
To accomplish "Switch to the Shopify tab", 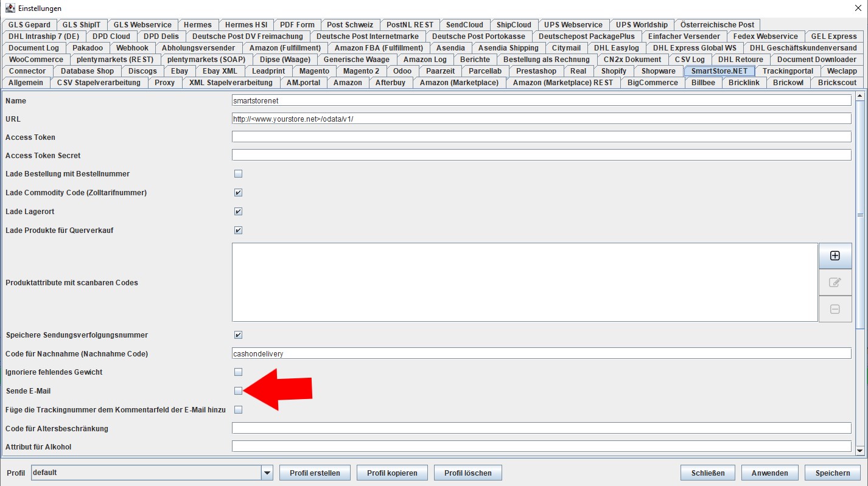I will 614,71.
